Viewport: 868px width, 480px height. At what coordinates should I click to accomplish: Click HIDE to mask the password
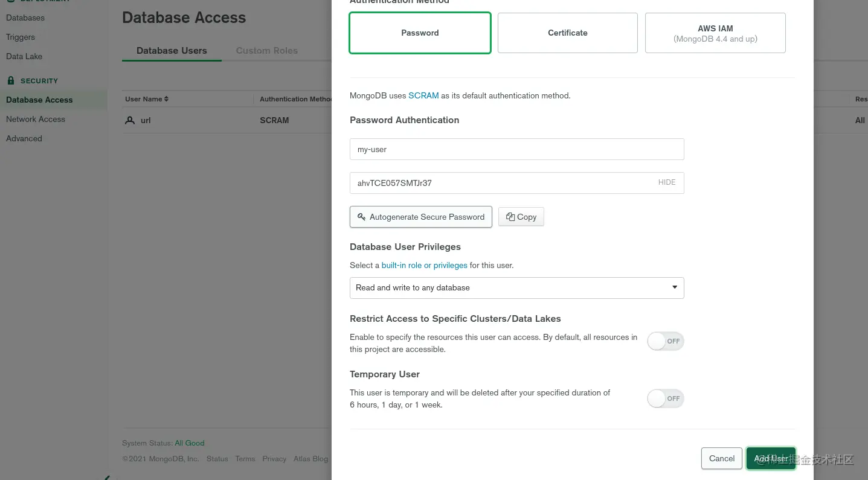[x=666, y=182]
